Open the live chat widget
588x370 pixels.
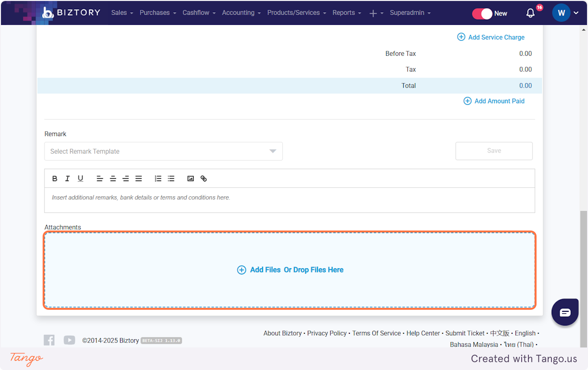pos(565,312)
